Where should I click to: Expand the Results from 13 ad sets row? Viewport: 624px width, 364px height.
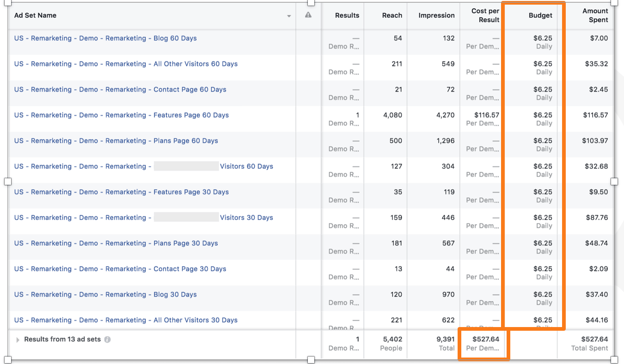(18, 340)
